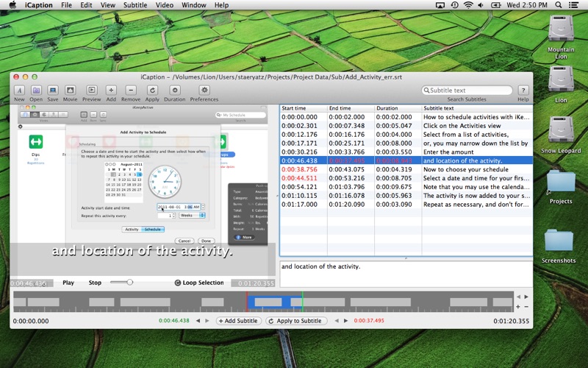
Task: Click the Stop button under the video
Action: [x=95, y=283]
